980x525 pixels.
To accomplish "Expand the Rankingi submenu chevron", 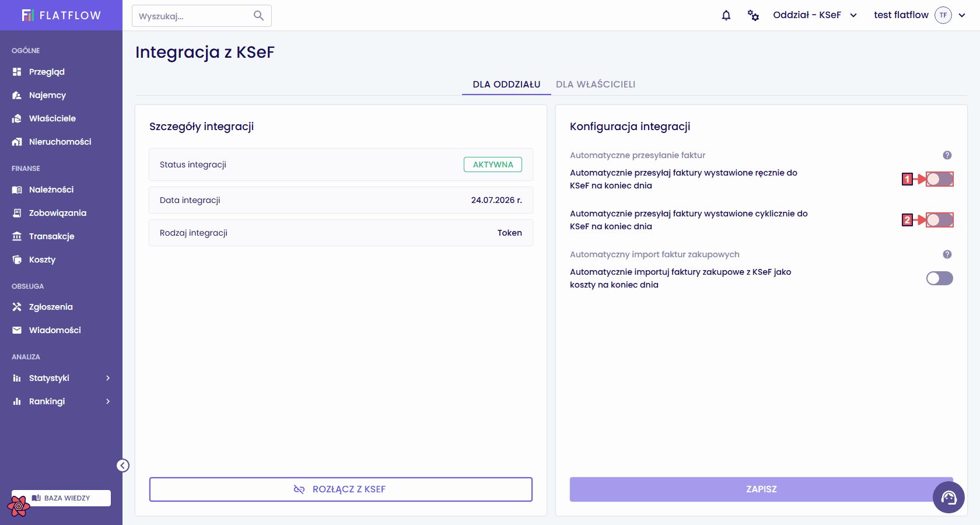I will pos(108,401).
